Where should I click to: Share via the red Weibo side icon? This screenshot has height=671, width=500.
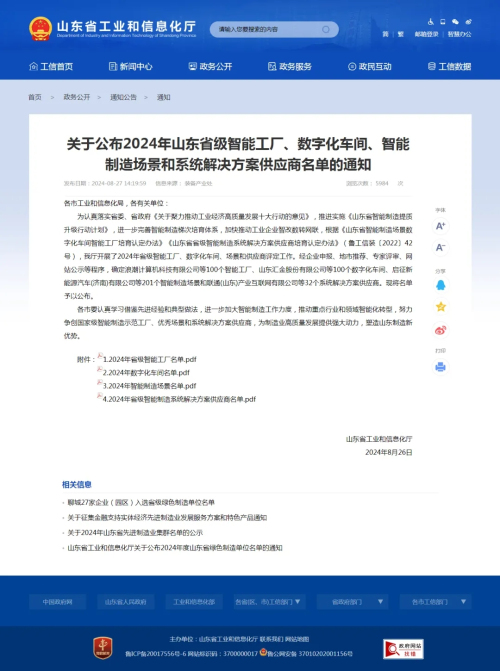coord(440,330)
